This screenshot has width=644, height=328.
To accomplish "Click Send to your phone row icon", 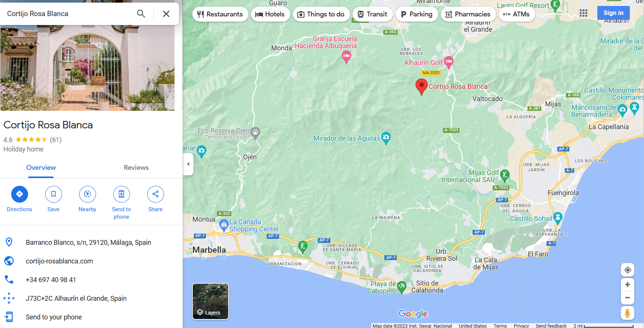I will 9,317.
